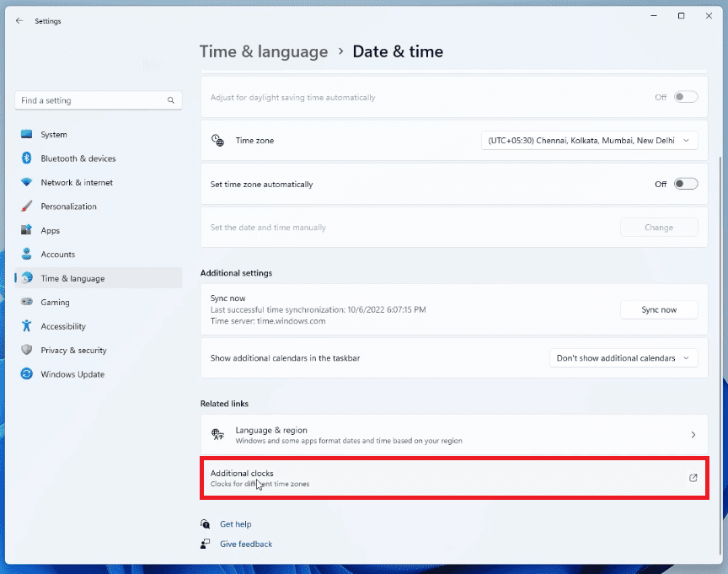Click inside the Find a setting box

click(x=98, y=100)
